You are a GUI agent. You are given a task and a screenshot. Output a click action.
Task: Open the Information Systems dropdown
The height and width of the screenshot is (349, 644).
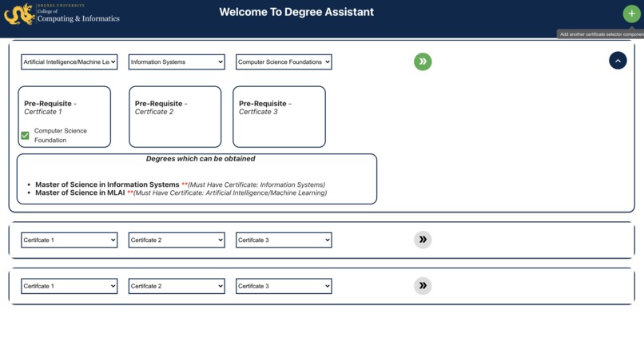(x=177, y=62)
